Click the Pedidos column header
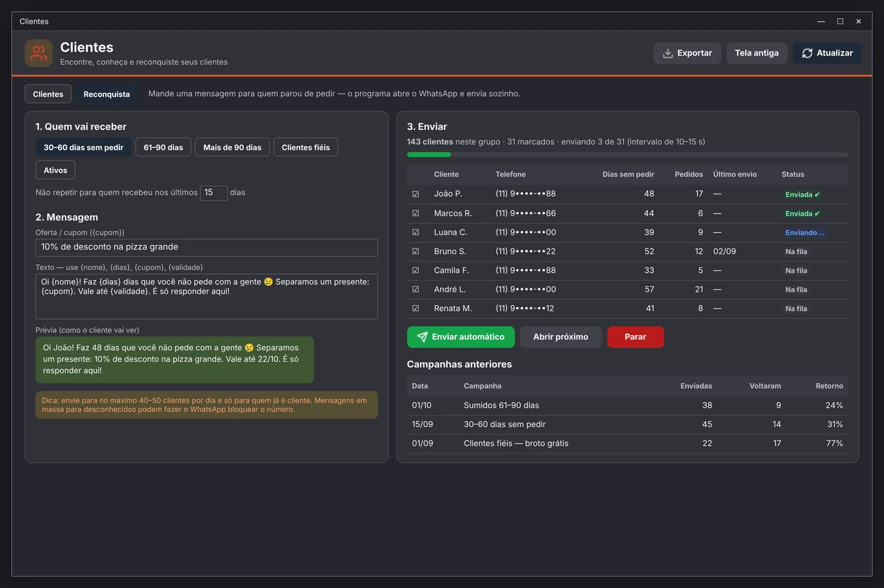The image size is (884, 588). 688,174
